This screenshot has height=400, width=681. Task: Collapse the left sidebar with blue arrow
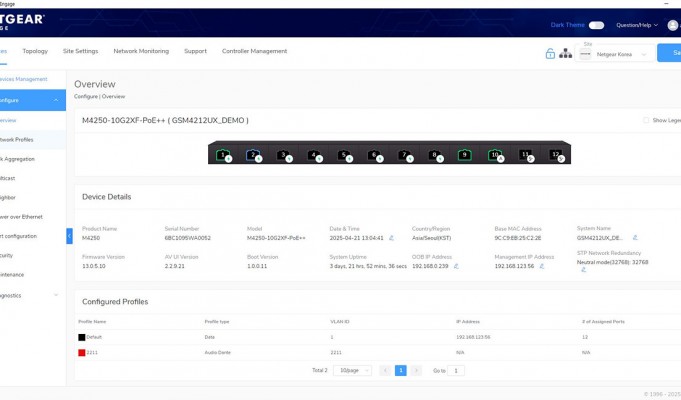click(69, 236)
